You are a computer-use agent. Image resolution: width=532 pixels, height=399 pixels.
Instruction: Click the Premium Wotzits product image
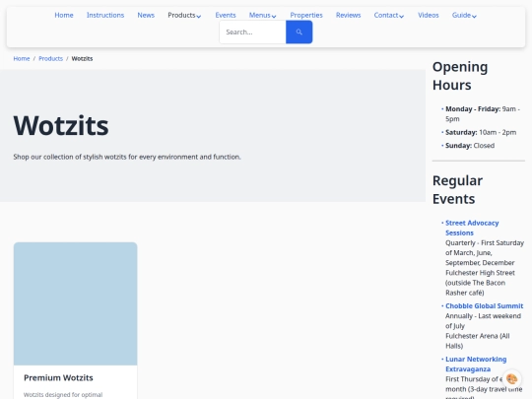coord(75,303)
